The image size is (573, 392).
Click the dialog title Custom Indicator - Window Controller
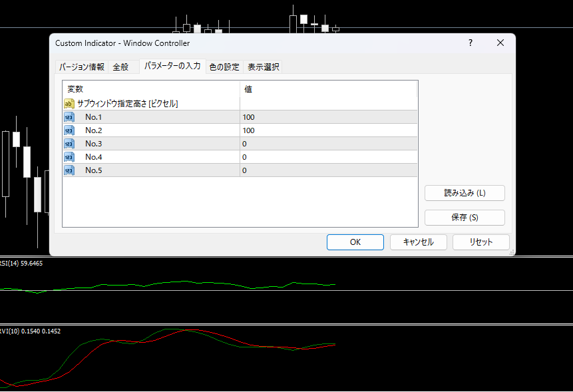(x=122, y=43)
